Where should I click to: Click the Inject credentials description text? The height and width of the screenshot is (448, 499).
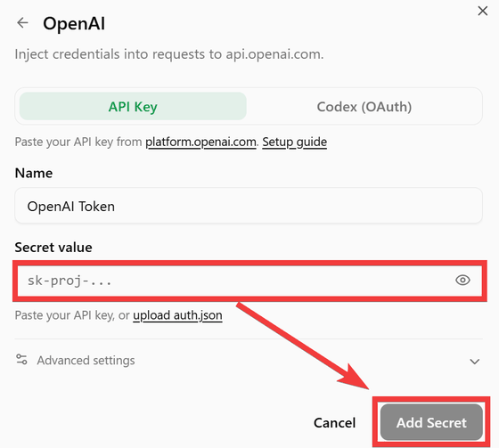[x=169, y=54]
